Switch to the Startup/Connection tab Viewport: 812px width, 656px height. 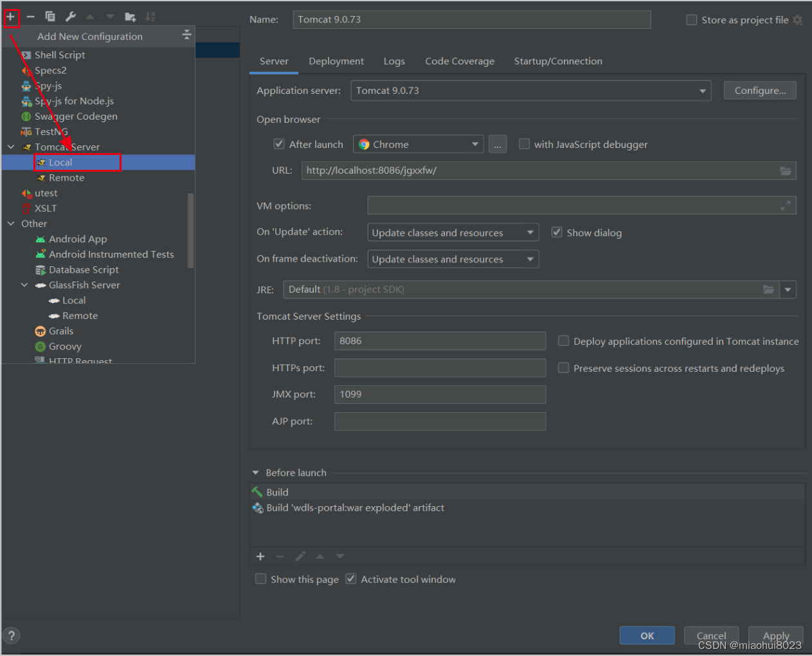point(558,62)
